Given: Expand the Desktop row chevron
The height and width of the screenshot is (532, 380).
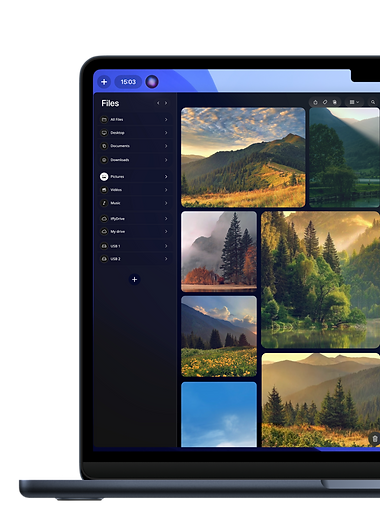Looking at the screenshot, I should 166,133.
